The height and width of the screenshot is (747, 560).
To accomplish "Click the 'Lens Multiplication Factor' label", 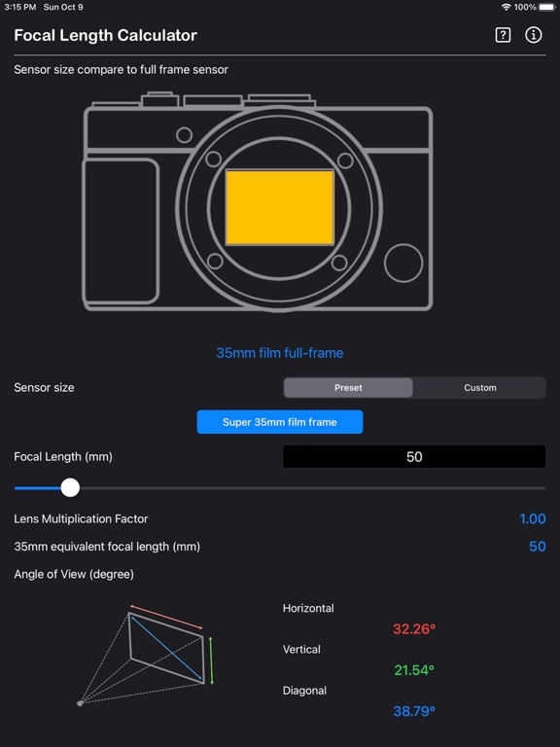I will point(81,518).
